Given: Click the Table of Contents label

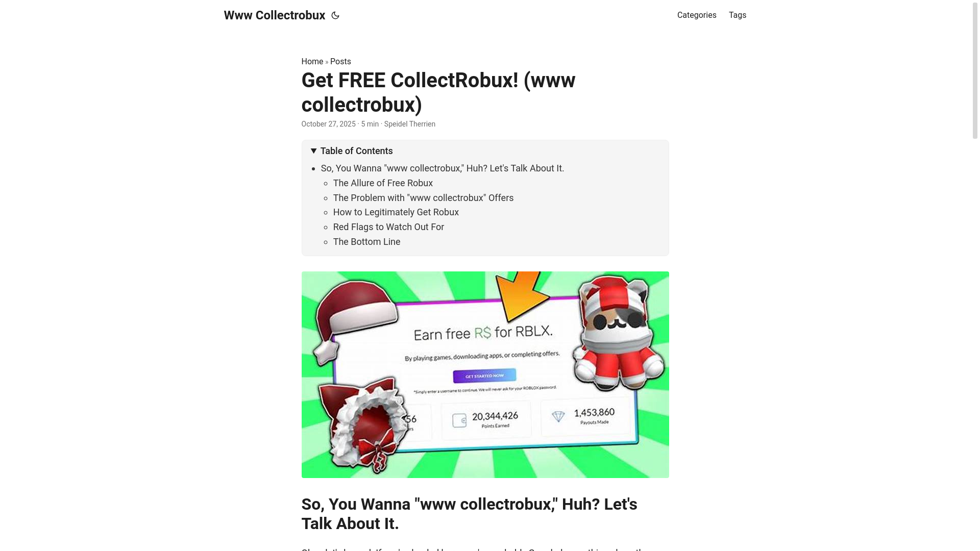Looking at the screenshot, I should pos(357,151).
